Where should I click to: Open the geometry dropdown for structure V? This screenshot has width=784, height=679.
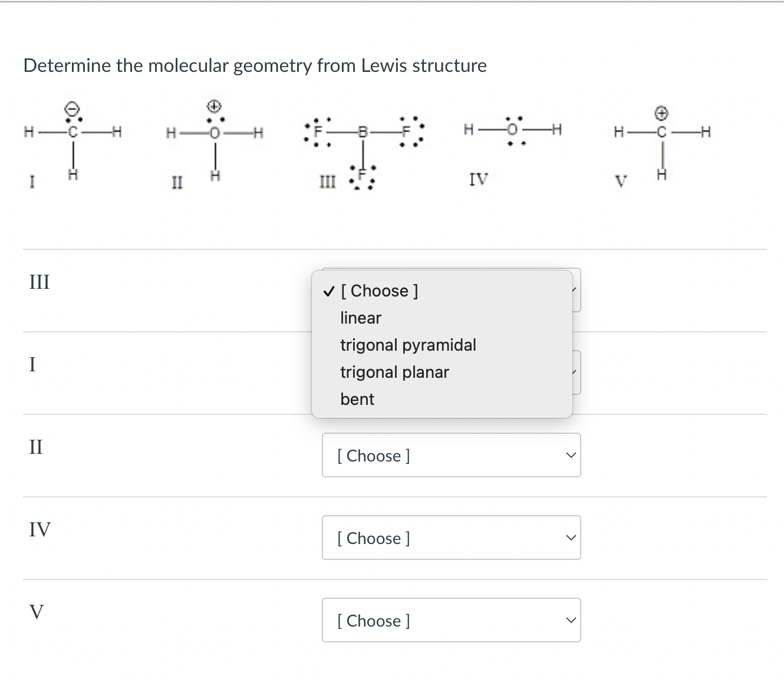tap(451, 620)
